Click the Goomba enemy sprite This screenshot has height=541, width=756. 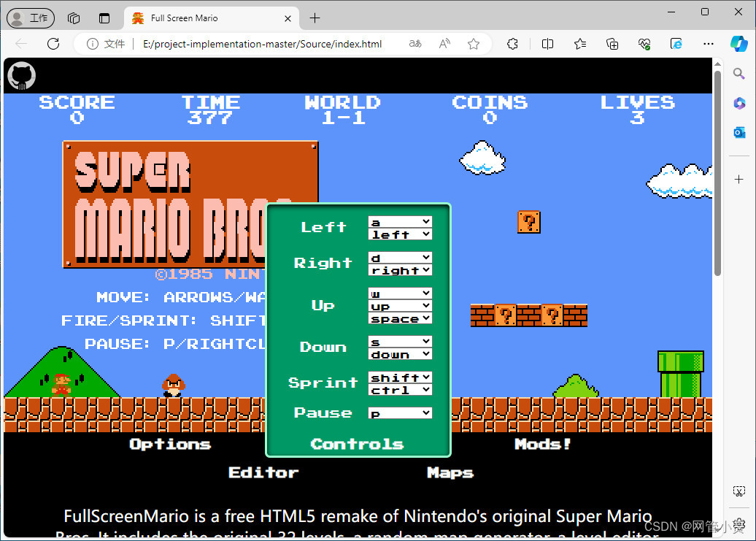click(x=173, y=385)
